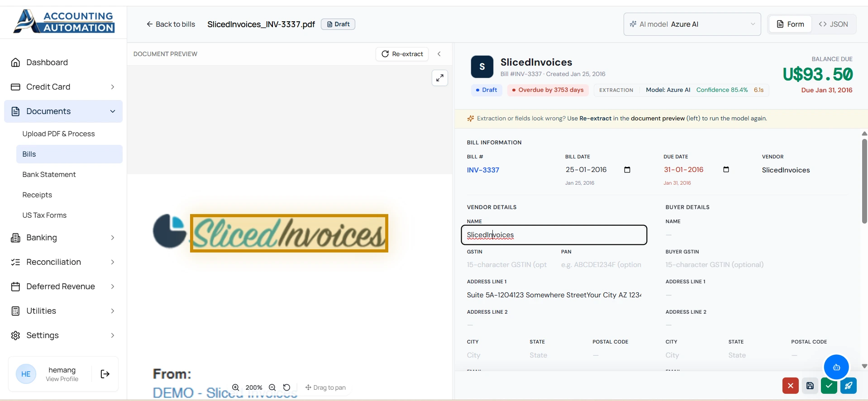Open the Due Date calendar picker
Image resolution: width=868 pixels, height=401 pixels.
726,170
